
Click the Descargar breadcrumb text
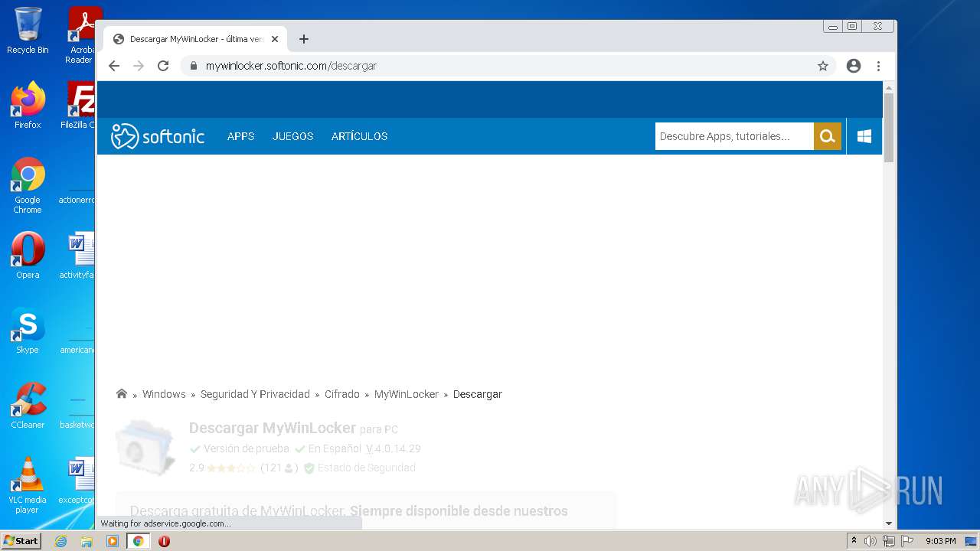click(478, 394)
